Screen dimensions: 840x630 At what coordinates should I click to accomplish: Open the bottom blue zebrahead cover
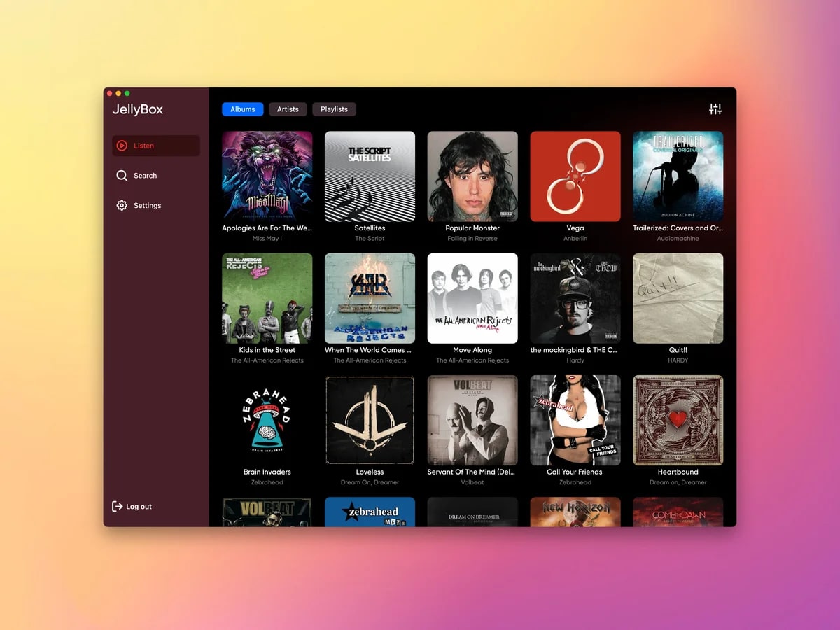point(370,512)
